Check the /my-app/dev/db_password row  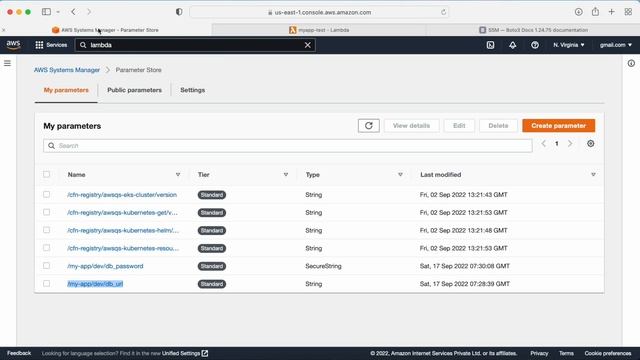47,266
